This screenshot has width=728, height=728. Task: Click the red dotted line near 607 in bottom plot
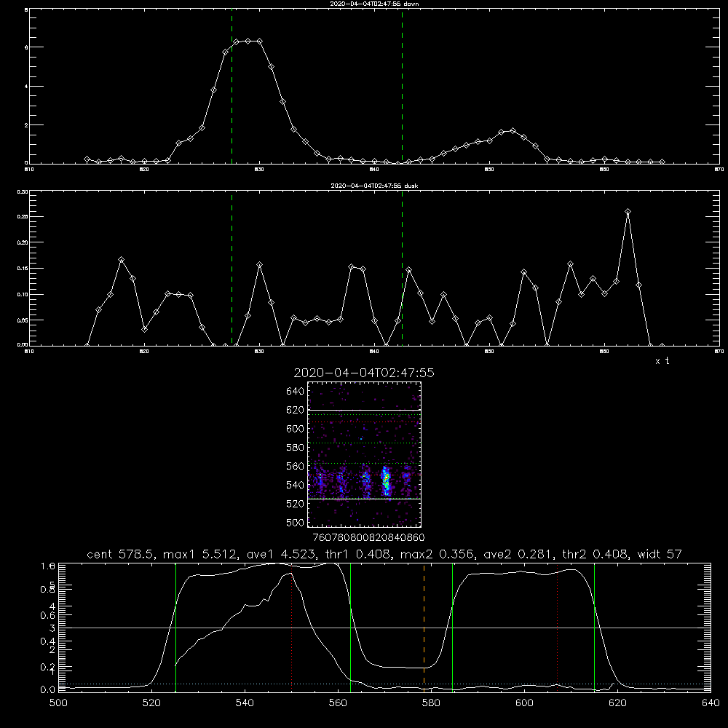(x=557, y=627)
